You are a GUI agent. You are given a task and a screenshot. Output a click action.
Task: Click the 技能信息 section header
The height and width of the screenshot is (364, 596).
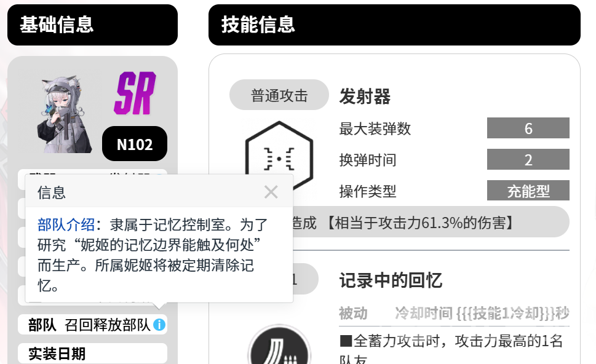click(x=394, y=25)
